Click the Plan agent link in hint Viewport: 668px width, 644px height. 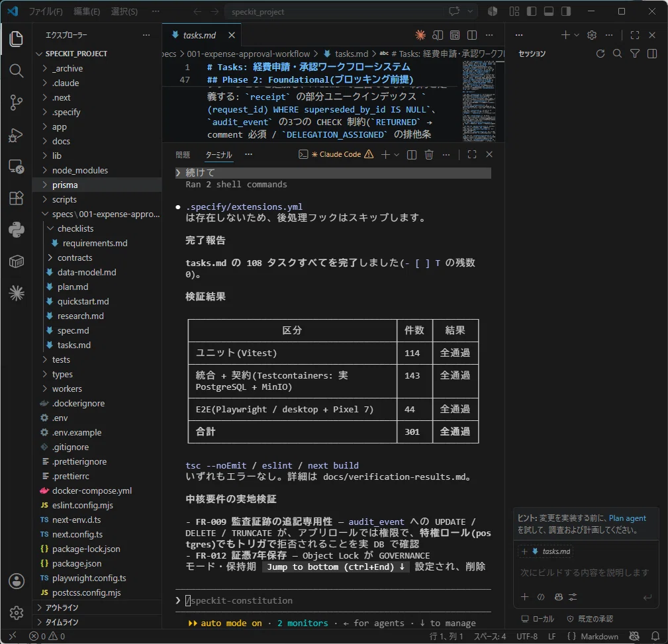tap(627, 518)
